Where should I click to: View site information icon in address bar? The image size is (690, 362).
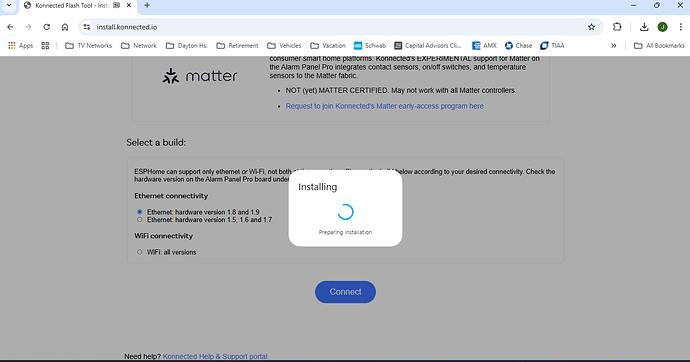pos(87,27)
